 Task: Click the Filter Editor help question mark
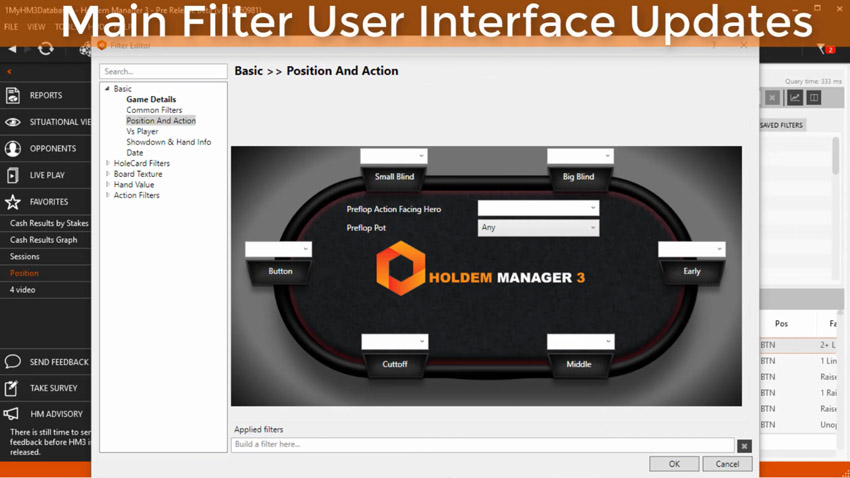click(714, 46)
